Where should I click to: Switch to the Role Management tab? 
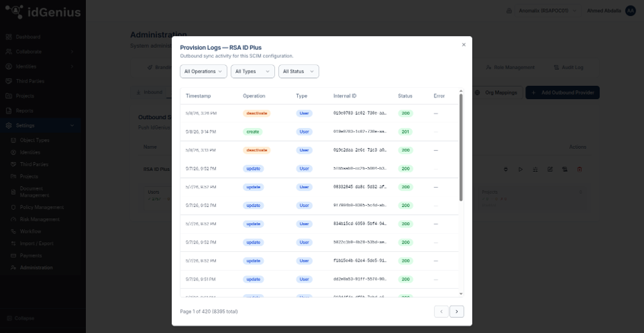[510, 67]
